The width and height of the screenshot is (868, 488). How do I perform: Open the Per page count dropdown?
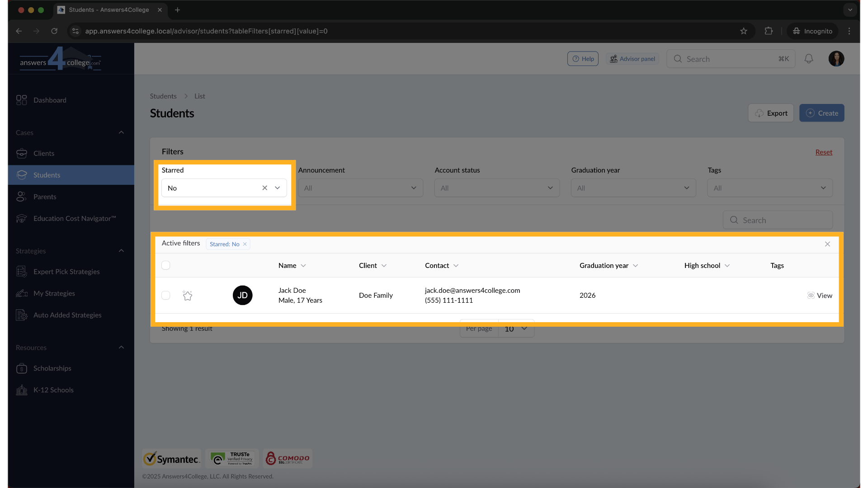click(x=516, y=328)
